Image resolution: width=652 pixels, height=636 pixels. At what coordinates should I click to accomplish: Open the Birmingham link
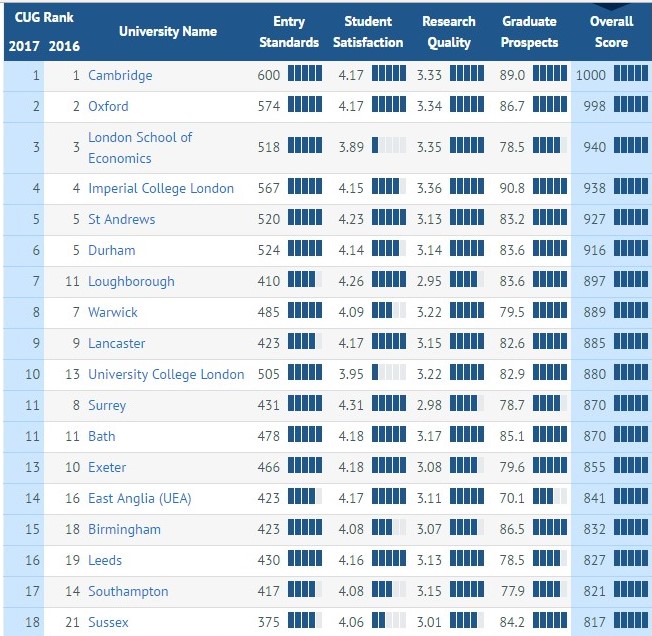(x=124, y=530)
